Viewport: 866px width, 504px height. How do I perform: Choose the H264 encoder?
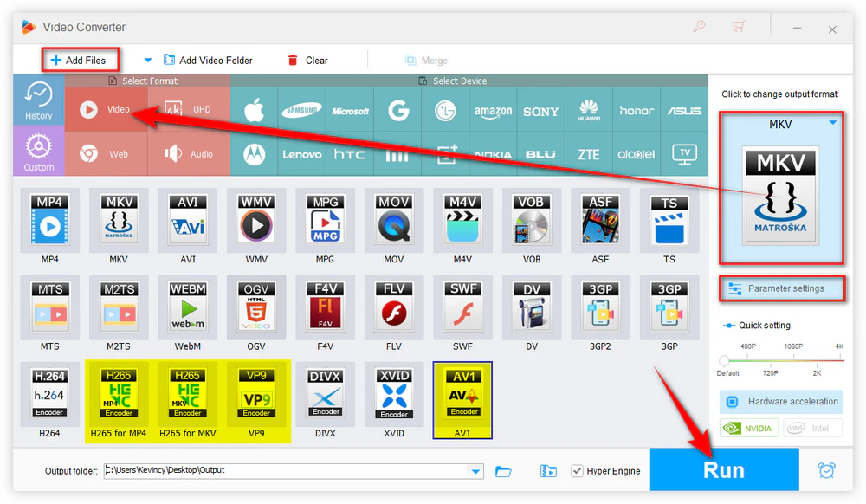point(49,395)
